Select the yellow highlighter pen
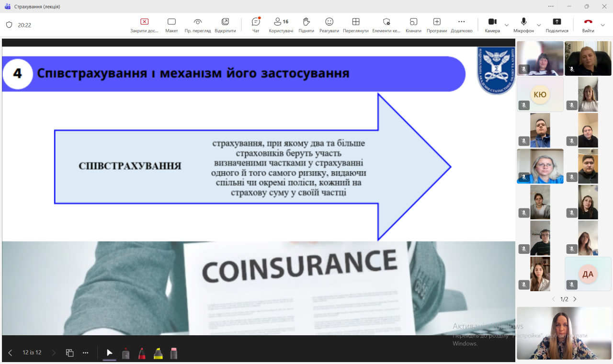Viewport: 613px width, 364px height. click(158, 353)
